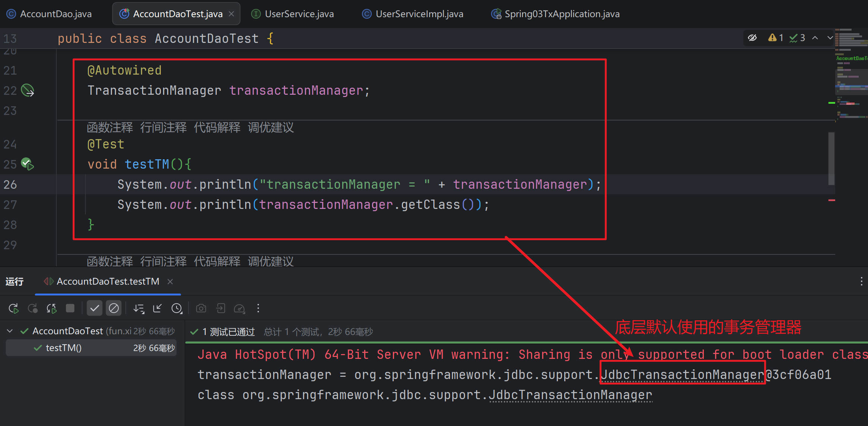
Task: Click the 代码解释 code lens link
Action: point(217,128)
